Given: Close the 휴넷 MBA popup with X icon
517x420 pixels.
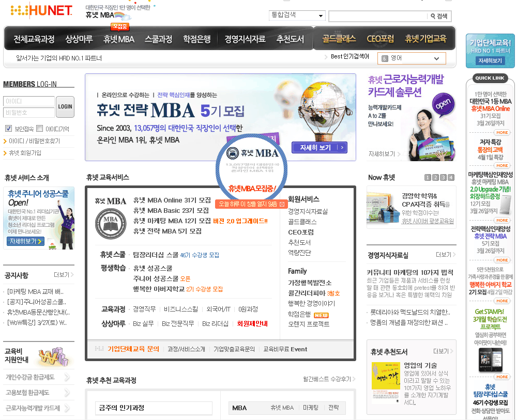Looking at the screenshot, I should (282, 204).
